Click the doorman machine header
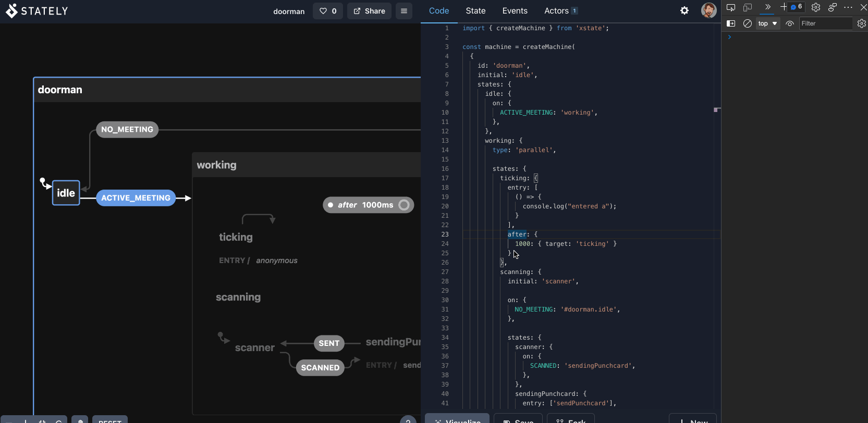 (x=227, y=90)
